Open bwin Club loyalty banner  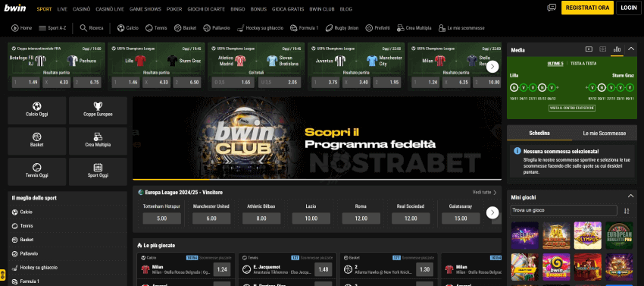point(317,138)
